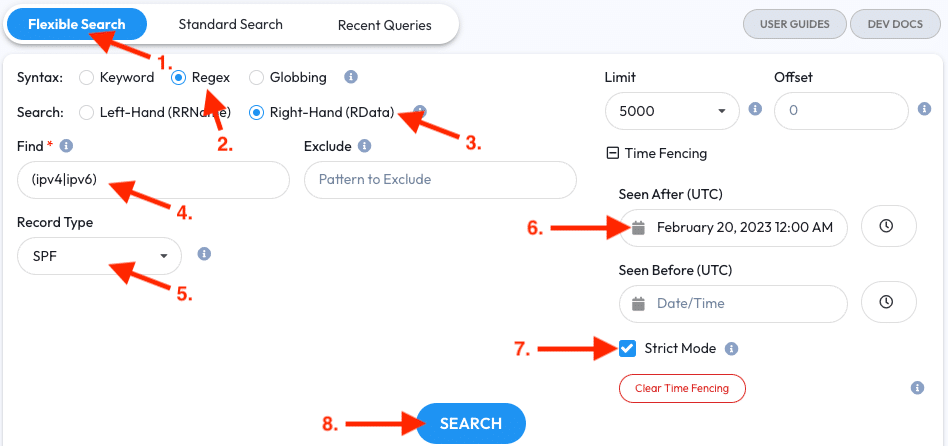Open the Record Type SPF dropdown
The image size is (948, 446).
pyautogui.click(x=99, y=256)
